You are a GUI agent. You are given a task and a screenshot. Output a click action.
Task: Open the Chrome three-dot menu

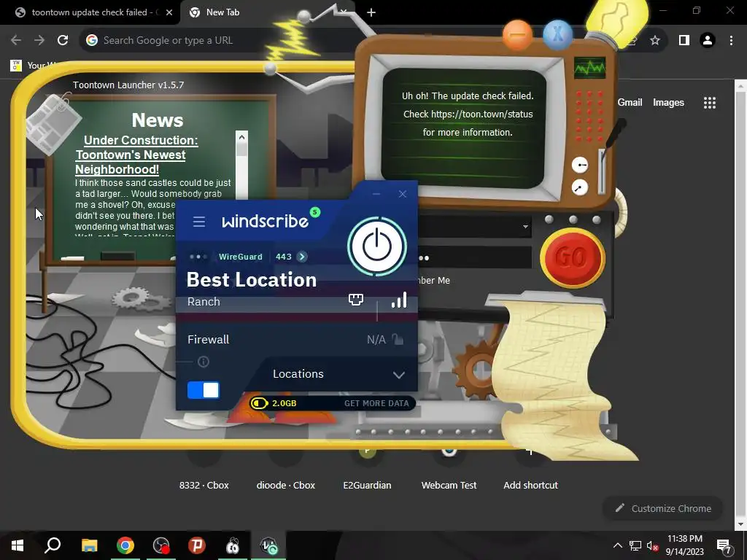pyautogui.click(x=731, y=41)
